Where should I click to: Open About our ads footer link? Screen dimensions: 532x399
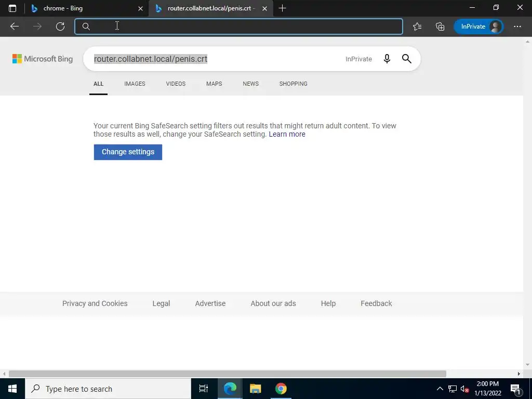(x=273, y=303)
